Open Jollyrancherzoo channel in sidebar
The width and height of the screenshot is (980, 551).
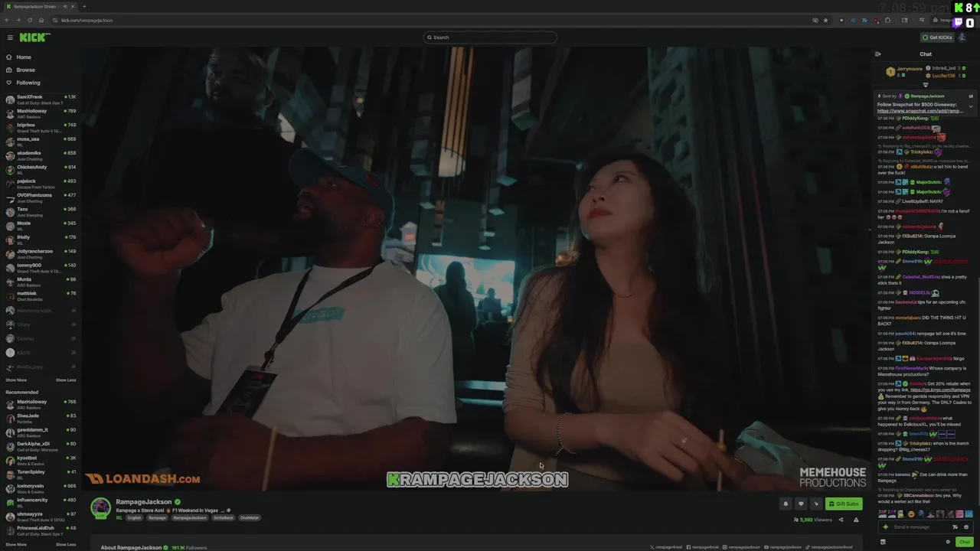[x=40, y=253]
